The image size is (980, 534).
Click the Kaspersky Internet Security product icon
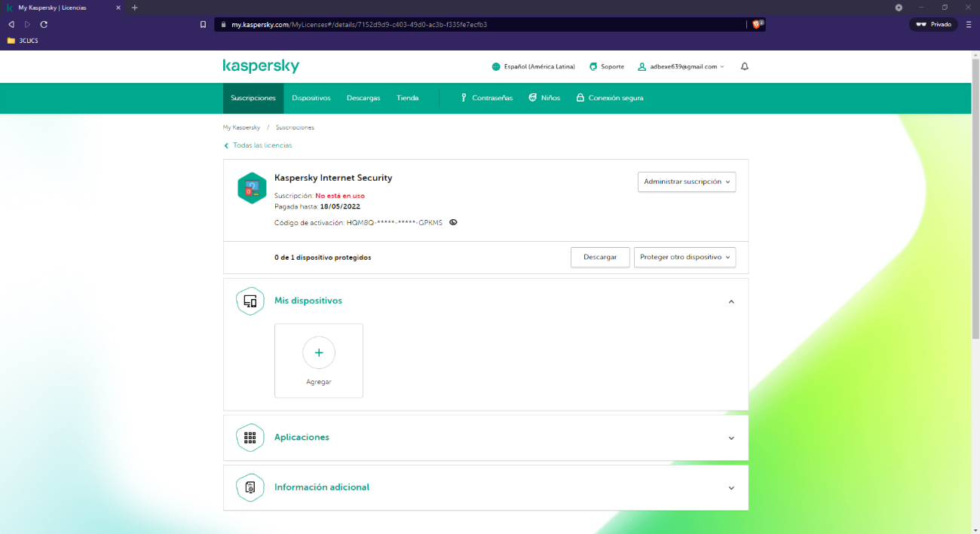[x=252, y=188]
